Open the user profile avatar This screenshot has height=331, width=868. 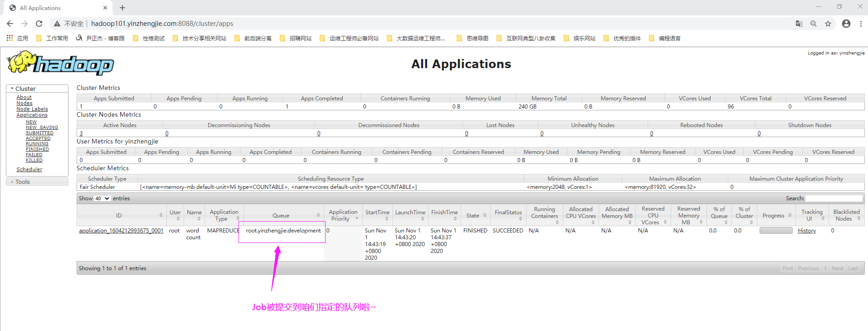(x=846, y=24)
